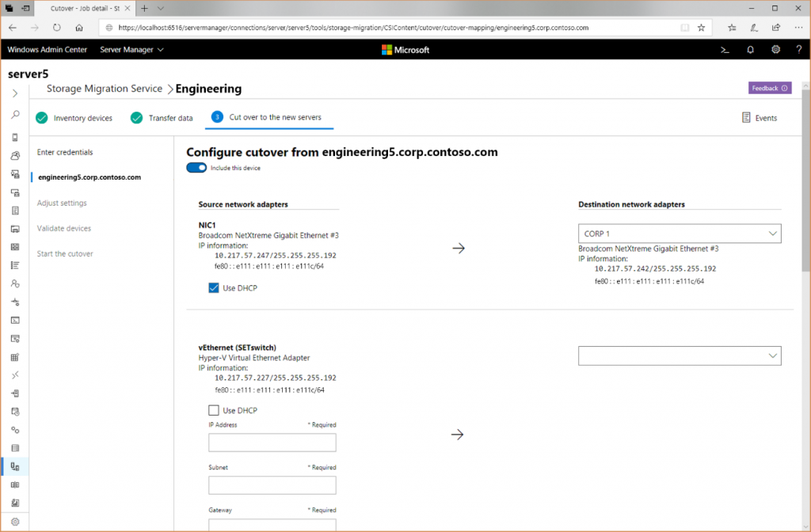
Task: Go to browser Home page
Action: point(78,28)
